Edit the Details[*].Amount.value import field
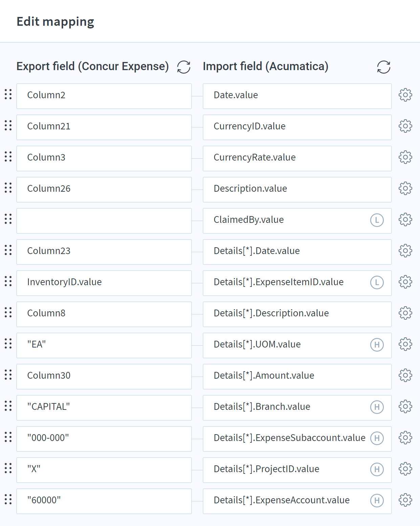420x526 pixels. pyautogui.click(x=297, y=377)
